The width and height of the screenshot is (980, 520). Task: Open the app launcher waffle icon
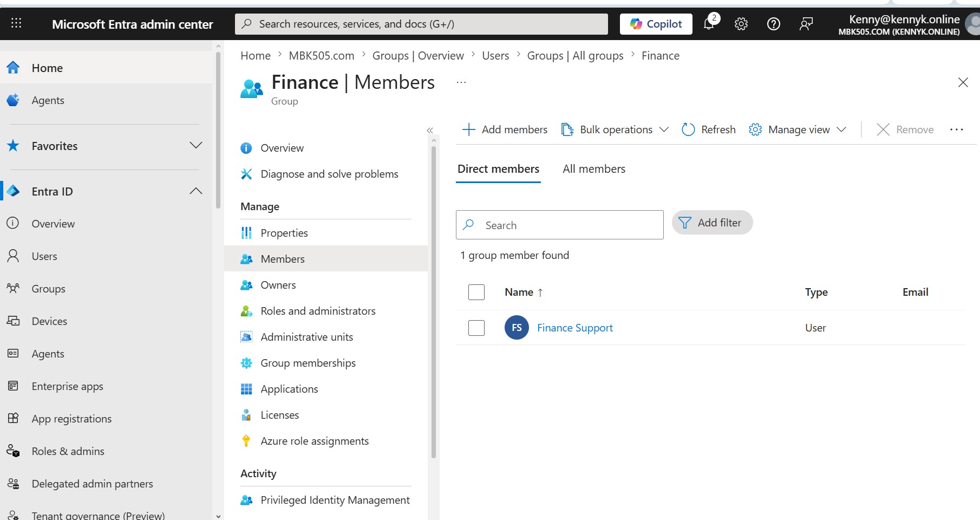coord(16,23)
